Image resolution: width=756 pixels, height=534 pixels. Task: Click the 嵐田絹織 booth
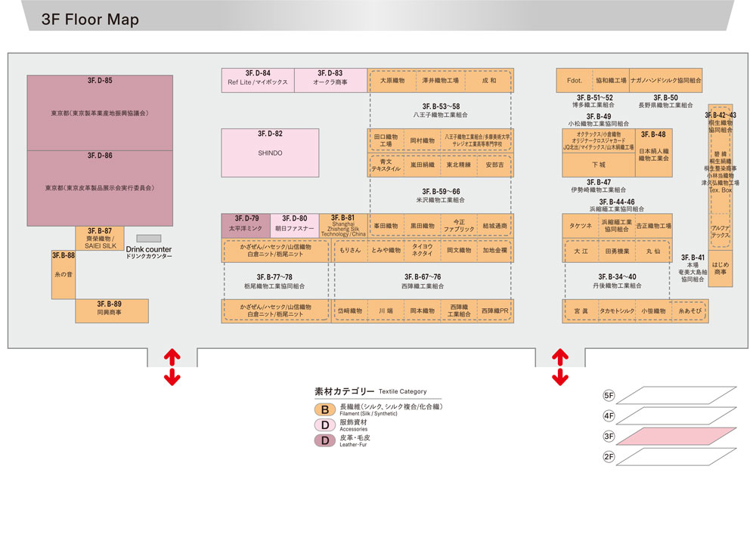[x=423, y=165]
